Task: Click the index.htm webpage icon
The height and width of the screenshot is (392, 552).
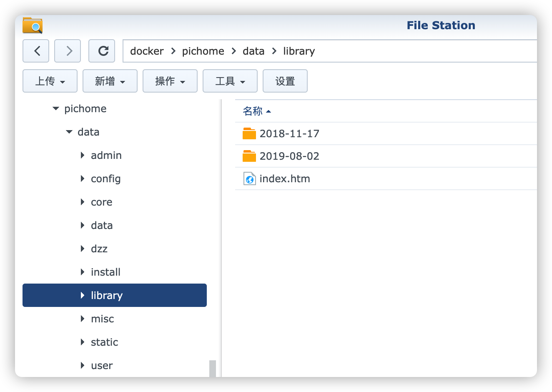Action: coord(249,178)
